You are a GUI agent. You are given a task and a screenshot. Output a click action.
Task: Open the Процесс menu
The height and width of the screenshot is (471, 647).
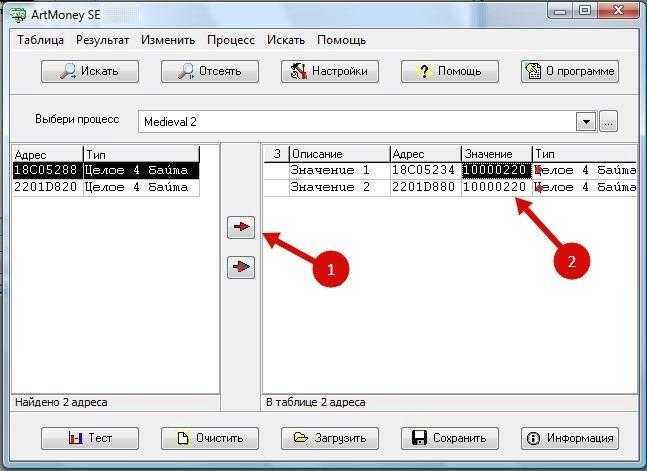click(231, 40)
